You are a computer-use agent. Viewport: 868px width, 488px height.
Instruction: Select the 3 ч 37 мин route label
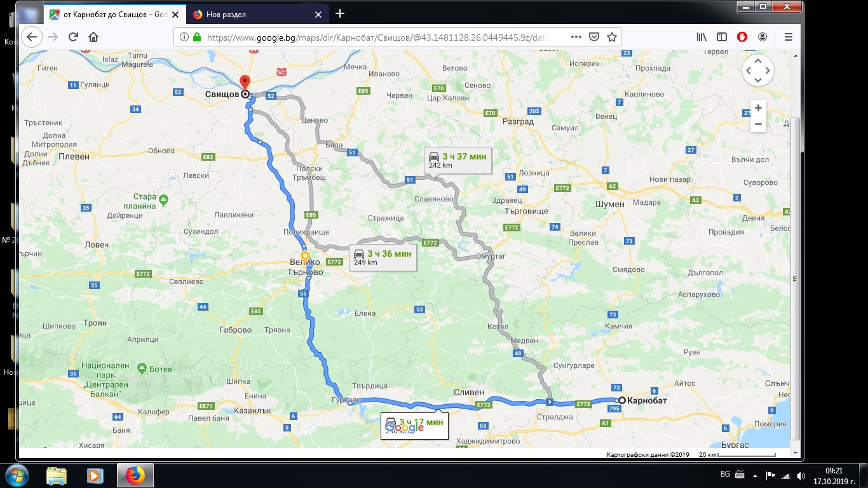point(458,160)
